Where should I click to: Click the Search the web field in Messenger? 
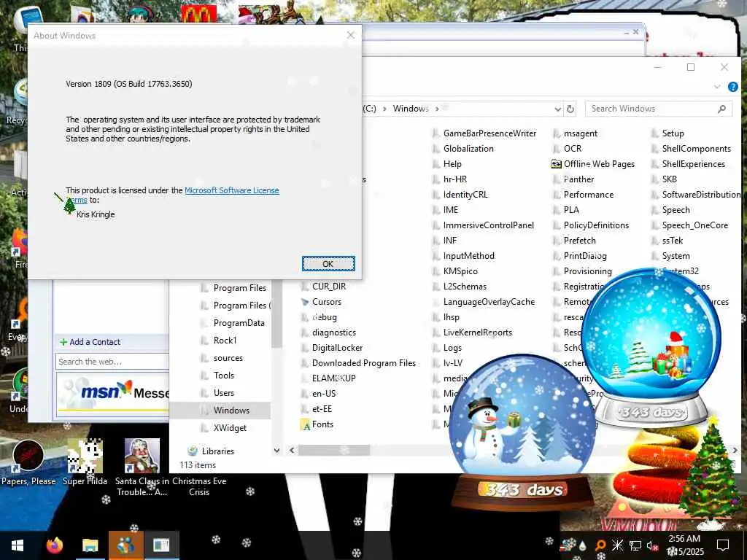point(112,362)
